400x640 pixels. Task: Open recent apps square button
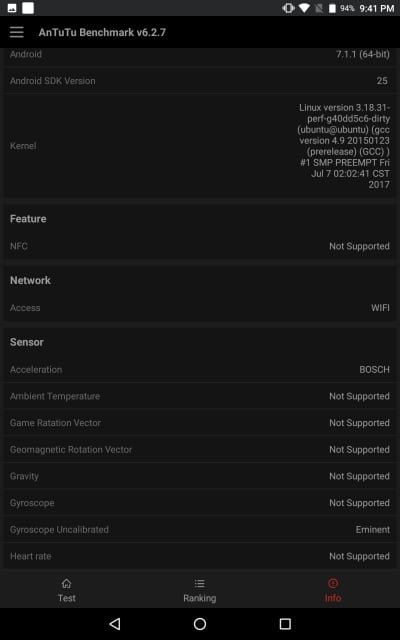pyautogui.click(x=285, y=623)
